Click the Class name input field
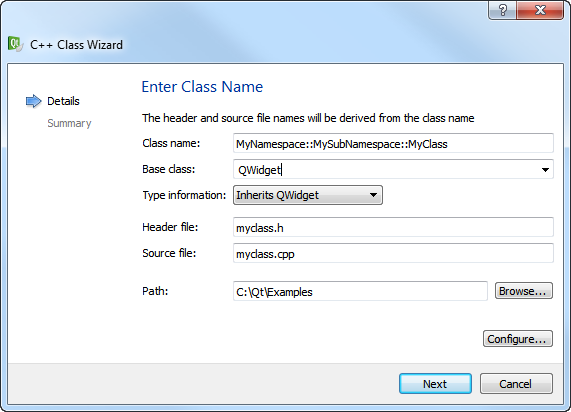The image size is (571, 412). click(x=393, y=144)
